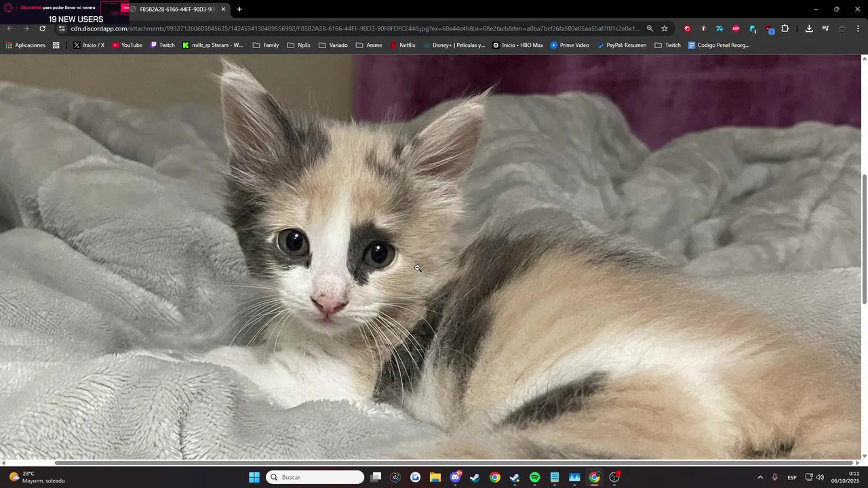Expand the Twitch bookmarks folder
Screen dimensions: 868x488
coord(667,45)
